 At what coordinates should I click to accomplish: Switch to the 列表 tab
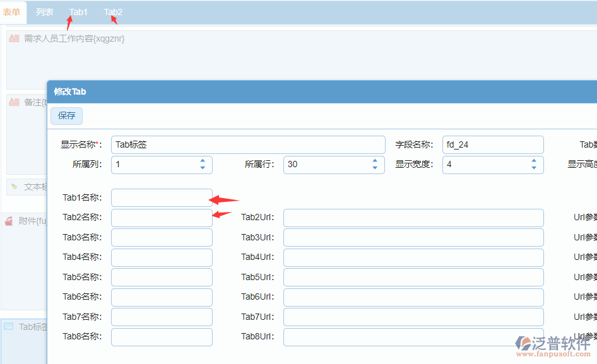point(44,11)
